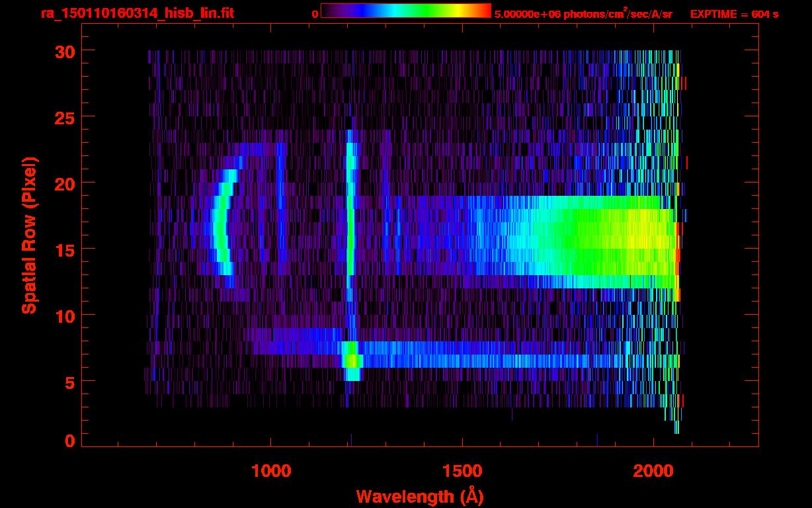This screenshot has height=508, width=812.
Task: Click the thin vertical cyan emission line
Action: [x=350, y=218]
